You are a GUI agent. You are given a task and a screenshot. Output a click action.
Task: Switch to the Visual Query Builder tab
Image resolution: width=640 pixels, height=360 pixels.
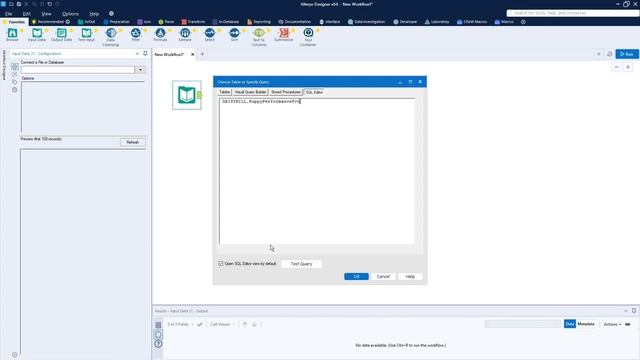(x=250, y=92)
